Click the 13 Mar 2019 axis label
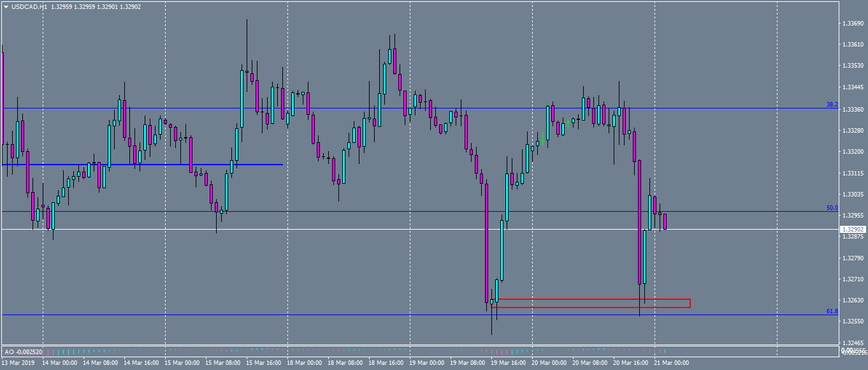Screen dimensions: 868x370 tap(19, 362)
